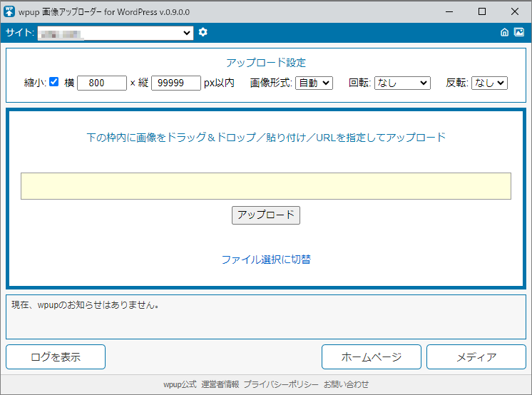Click the 縦 height input field

pos(176,83)
